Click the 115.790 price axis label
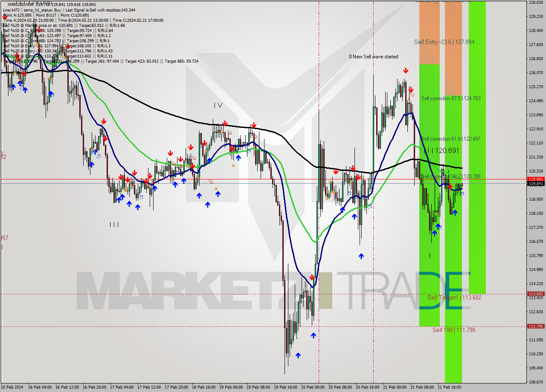The height and width of the screenshot is (392, 546). [535, 255]
